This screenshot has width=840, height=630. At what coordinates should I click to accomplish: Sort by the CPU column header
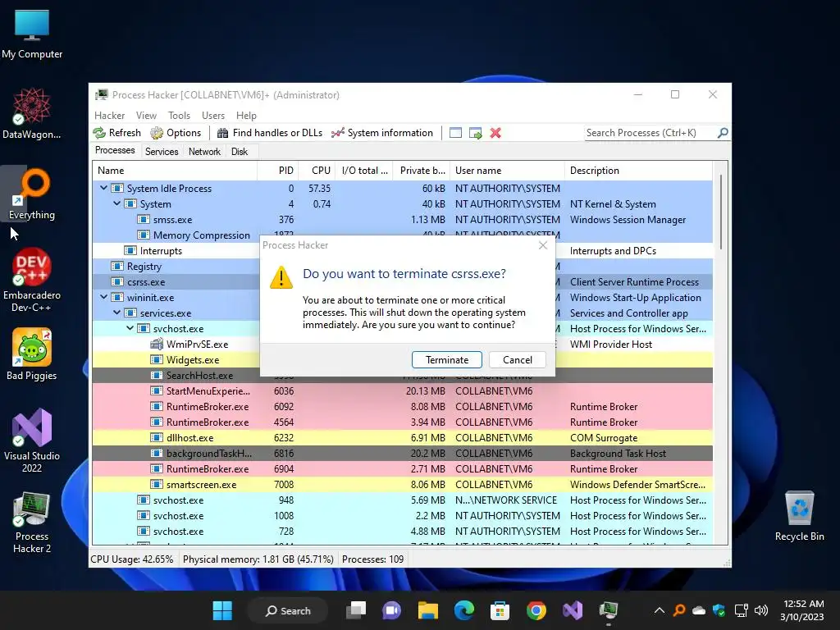tap(317, 171)
